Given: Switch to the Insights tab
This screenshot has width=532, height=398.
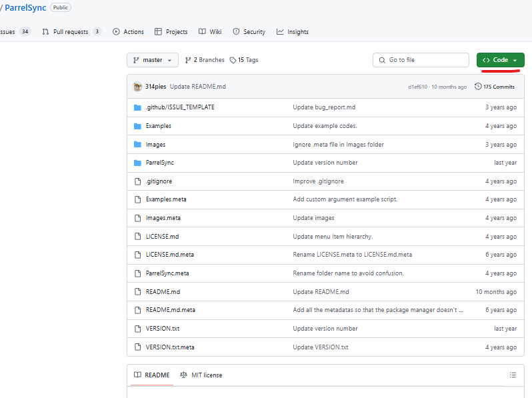Looking at the screenshot, I should tap(293, 31).
